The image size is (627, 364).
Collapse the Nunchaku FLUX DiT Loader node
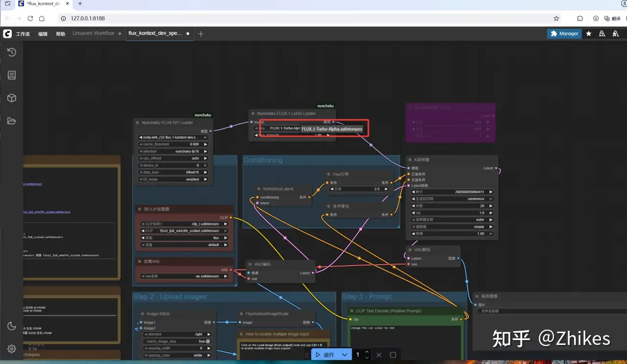(x=137, y=122)
